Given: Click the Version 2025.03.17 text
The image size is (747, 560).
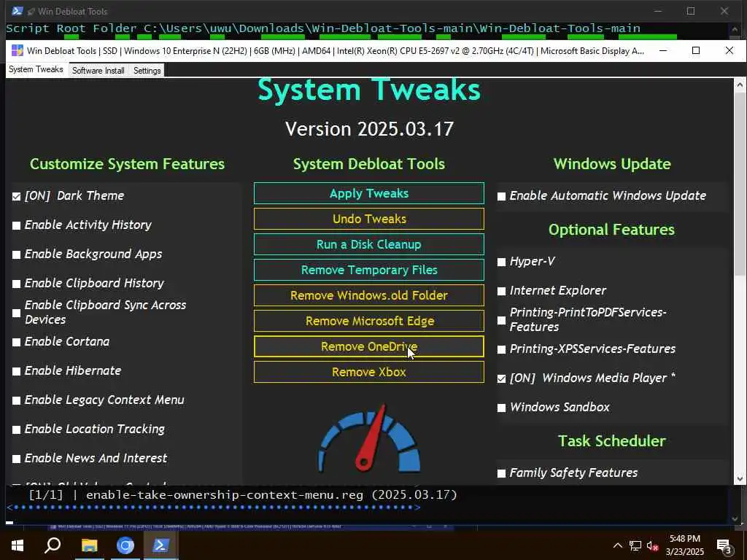Looking at the screenshot, I should click(x=369, y=129).
